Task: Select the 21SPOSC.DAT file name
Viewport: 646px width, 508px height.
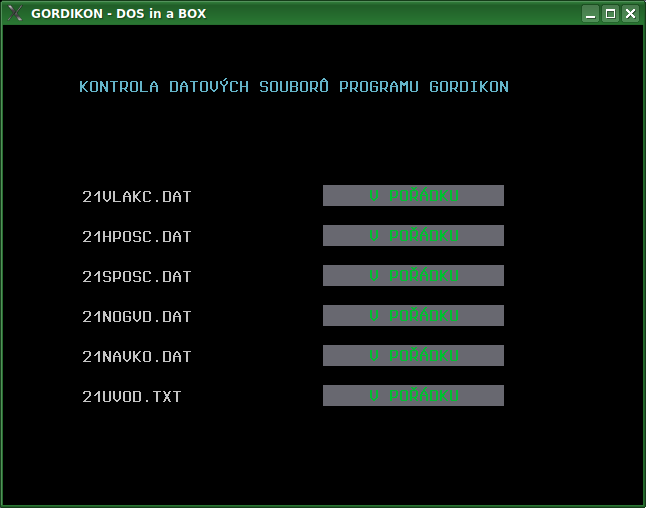Action: coord(136,276)
